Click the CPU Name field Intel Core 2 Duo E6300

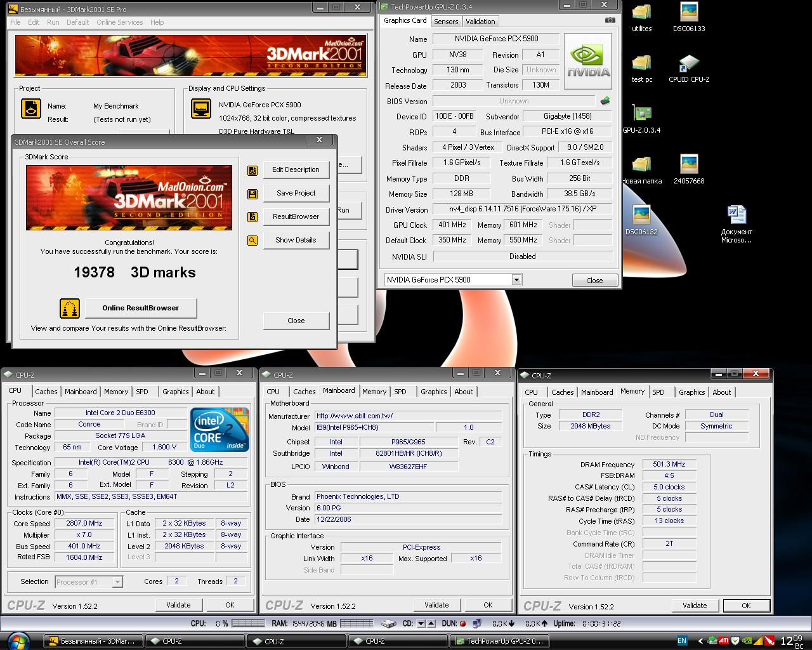(121, 413)
